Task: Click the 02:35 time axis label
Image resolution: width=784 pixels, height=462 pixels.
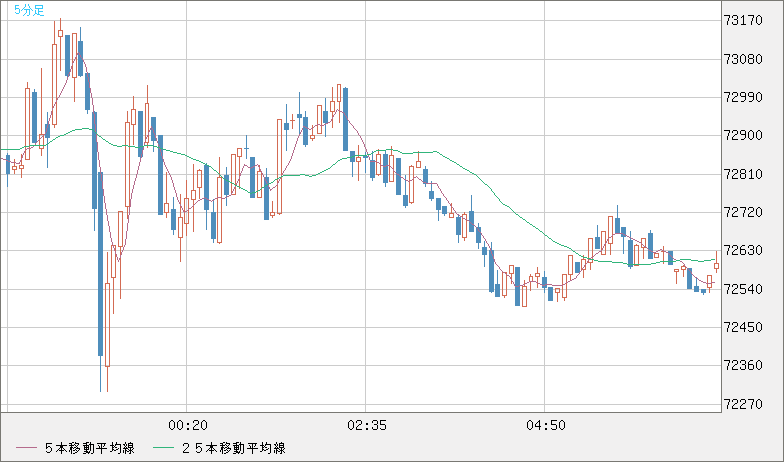Action: 367,426
